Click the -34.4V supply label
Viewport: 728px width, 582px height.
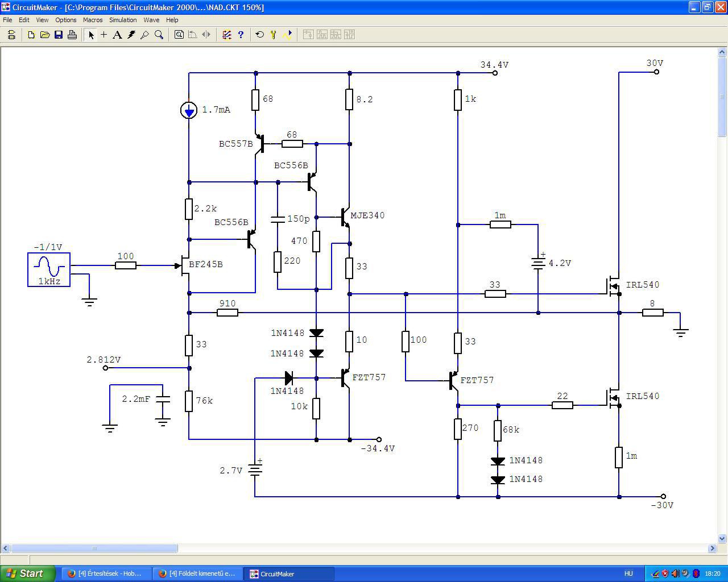coord(378,448)
